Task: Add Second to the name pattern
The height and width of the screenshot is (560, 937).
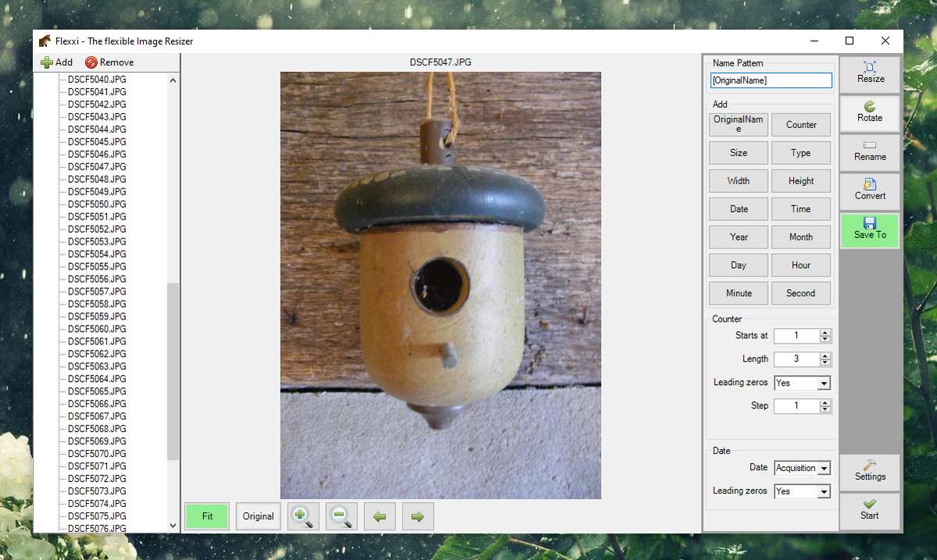Action: 801,293
